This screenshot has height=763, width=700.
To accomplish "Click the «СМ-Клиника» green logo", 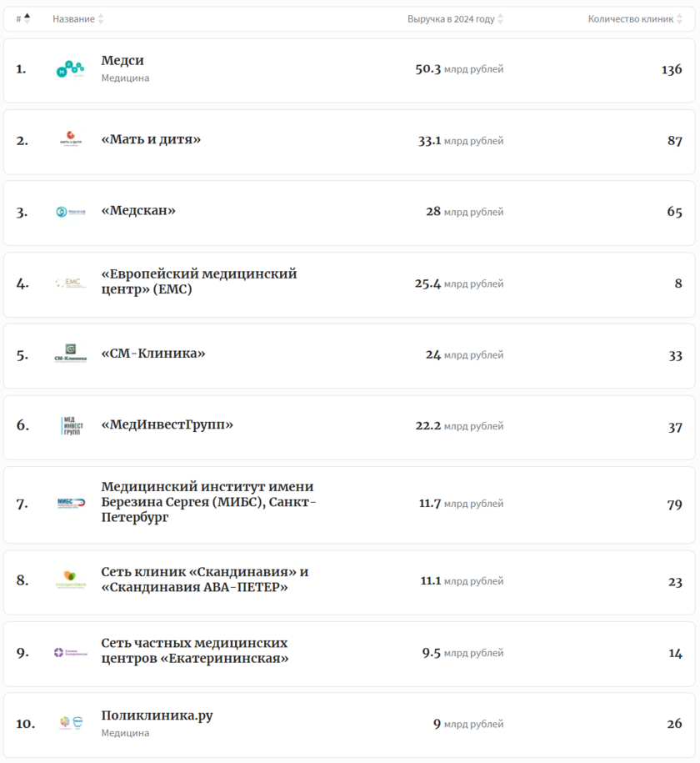I will point(71,354).
